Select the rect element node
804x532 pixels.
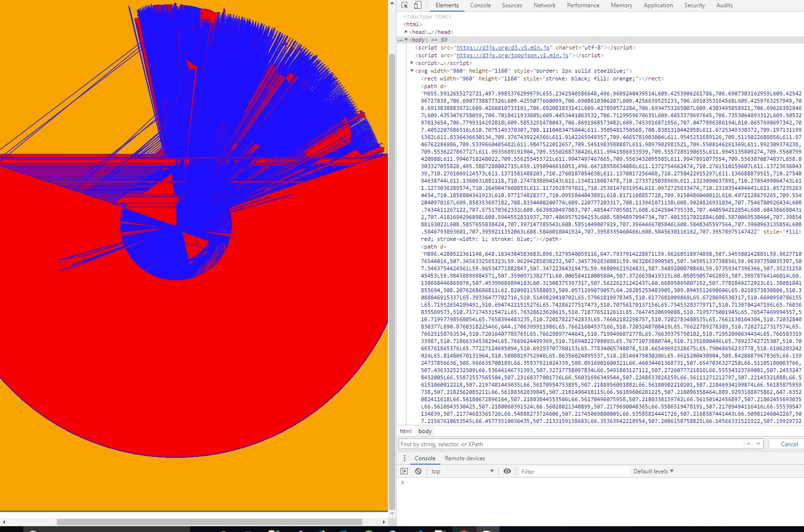click(x=542, y=78)
